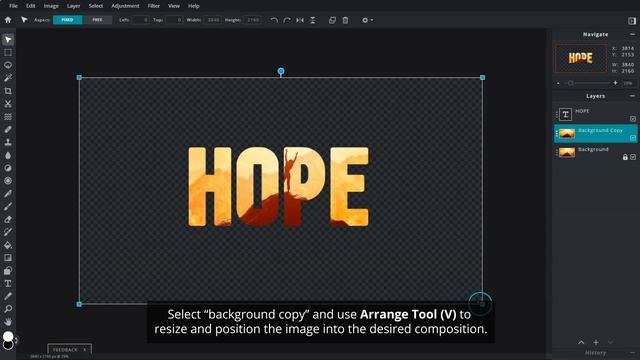Viewport: 640px width, 360px height.
Task: Open the Layer menu
Action: 73,6
